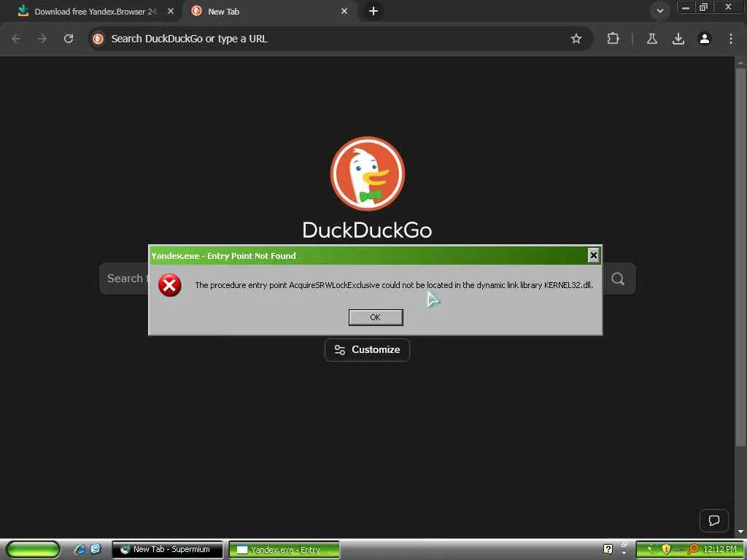Click the 12:12 PM clock
Viewport: 747px width, 560px height.
point(720,550)
